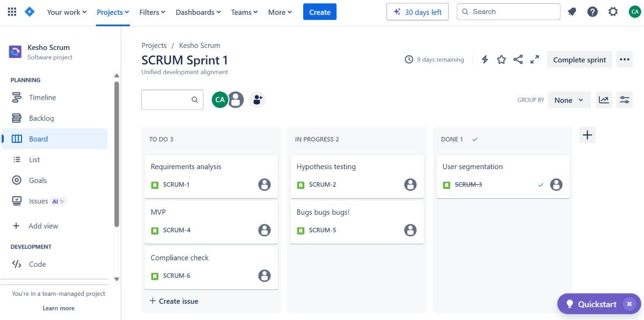644x320 pixels.
Task: Click assignee avatar on SCRUM-2 card
Action: click(411, 185)
